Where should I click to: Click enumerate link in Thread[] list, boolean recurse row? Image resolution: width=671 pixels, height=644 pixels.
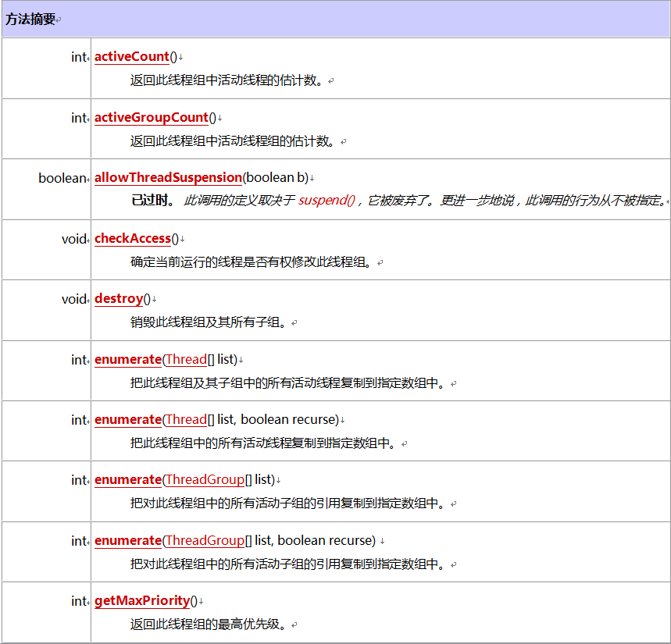click(128, 419)
